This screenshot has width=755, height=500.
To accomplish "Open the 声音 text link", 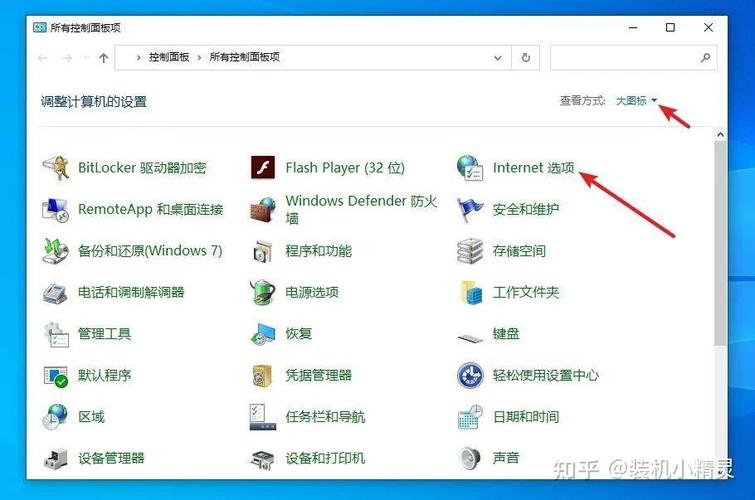I will [x=506, y=458].
